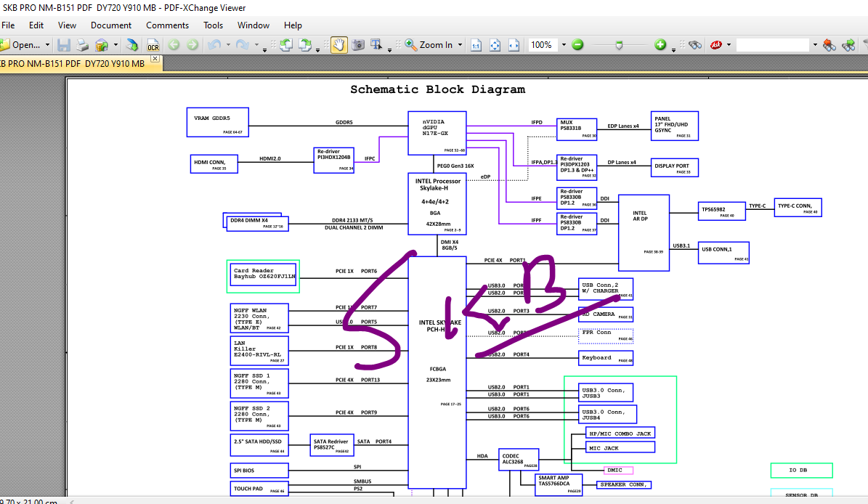Close the NM-B151 document tab
The height and width of the screenshot is (504, 868).
coord(155,59)
